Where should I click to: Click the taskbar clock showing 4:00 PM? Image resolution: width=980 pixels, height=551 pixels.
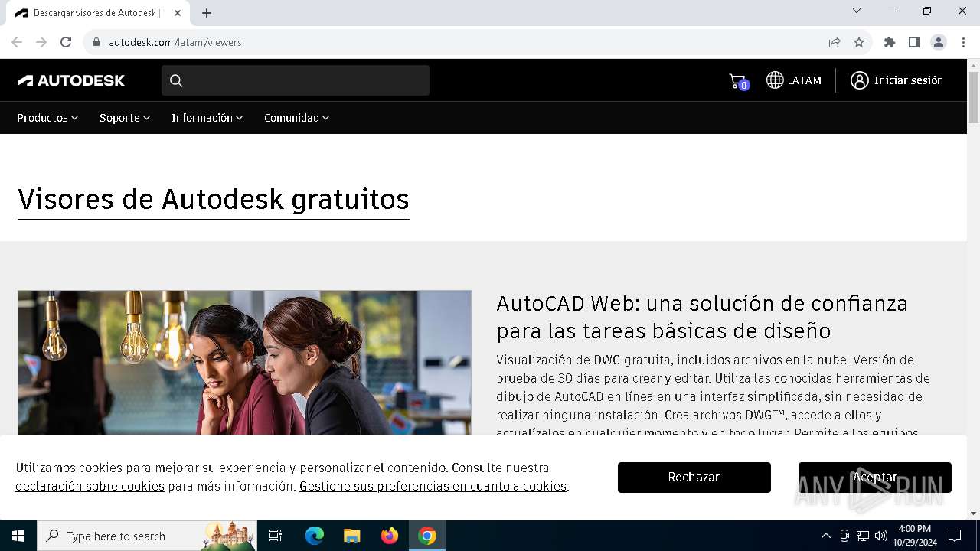pos(914,536)
